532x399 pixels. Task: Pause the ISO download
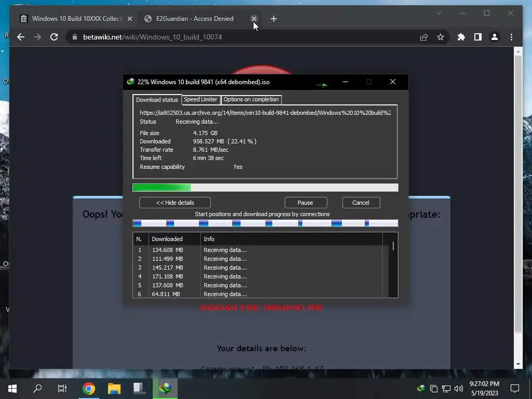(305, 203)
